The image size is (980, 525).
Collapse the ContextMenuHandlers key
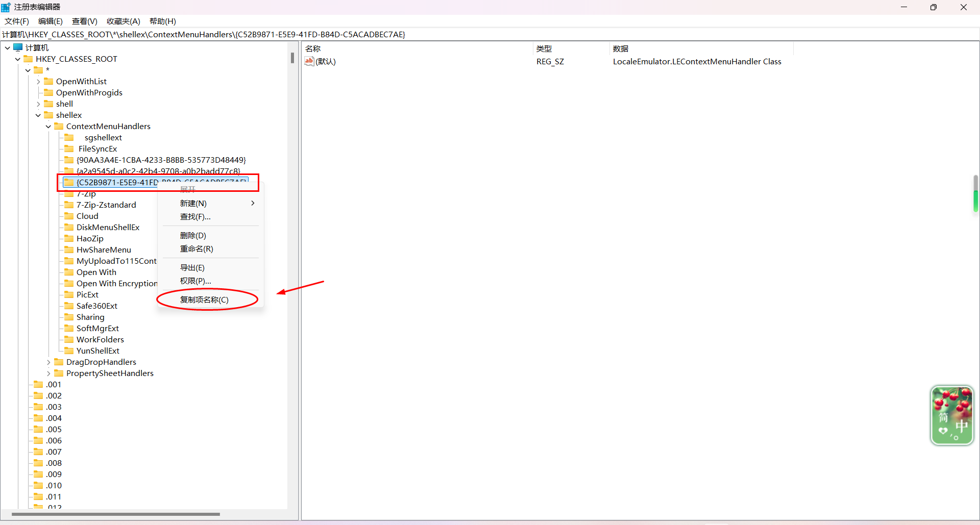[x=48, y=127]
